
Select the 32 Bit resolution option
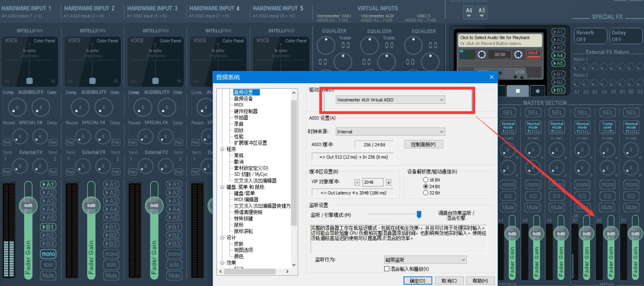click(426, 193)
